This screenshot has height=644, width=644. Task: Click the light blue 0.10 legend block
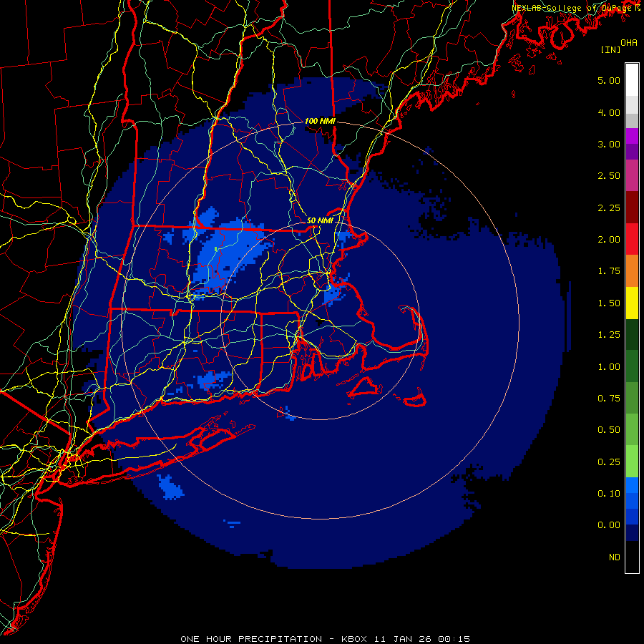point(632,485)
